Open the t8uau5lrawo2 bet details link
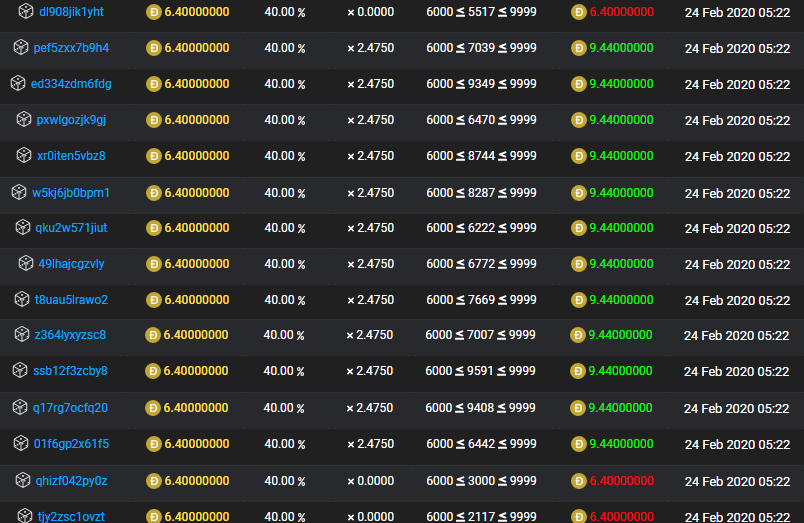The height and width of the screenshot is (523, 804). coord(71,300)
